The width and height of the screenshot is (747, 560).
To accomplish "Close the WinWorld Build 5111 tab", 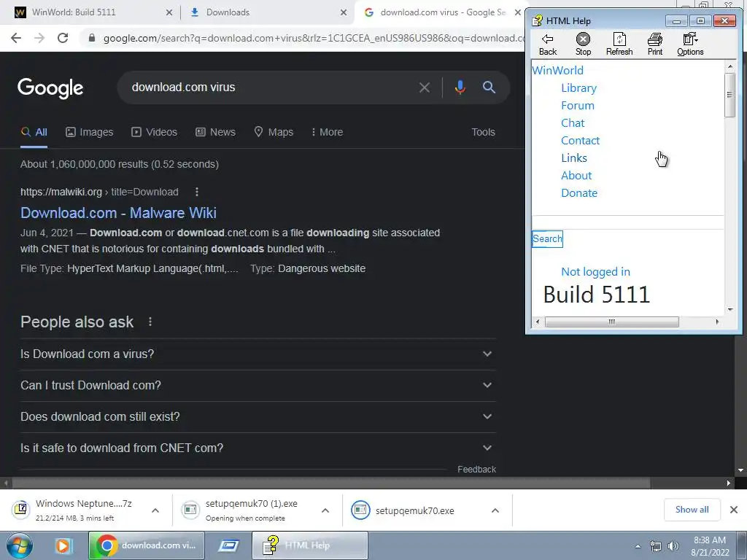I will click(x=169, y=12).
